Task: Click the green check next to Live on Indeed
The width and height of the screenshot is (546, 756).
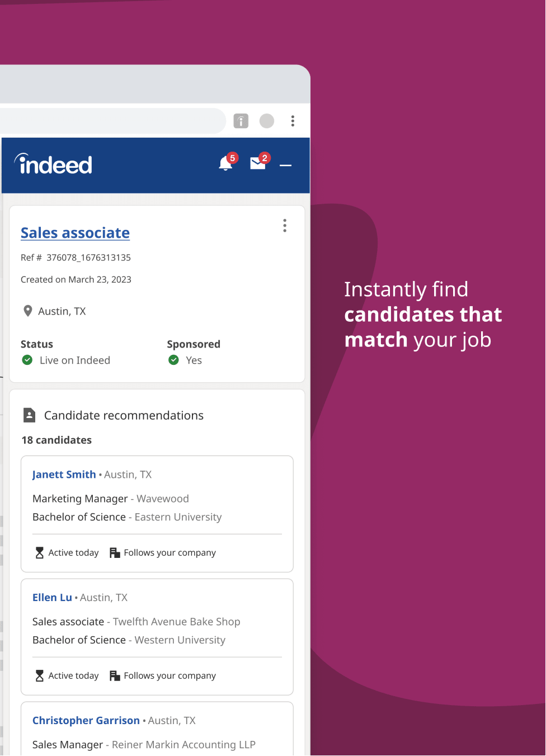Action: point(27,360)
